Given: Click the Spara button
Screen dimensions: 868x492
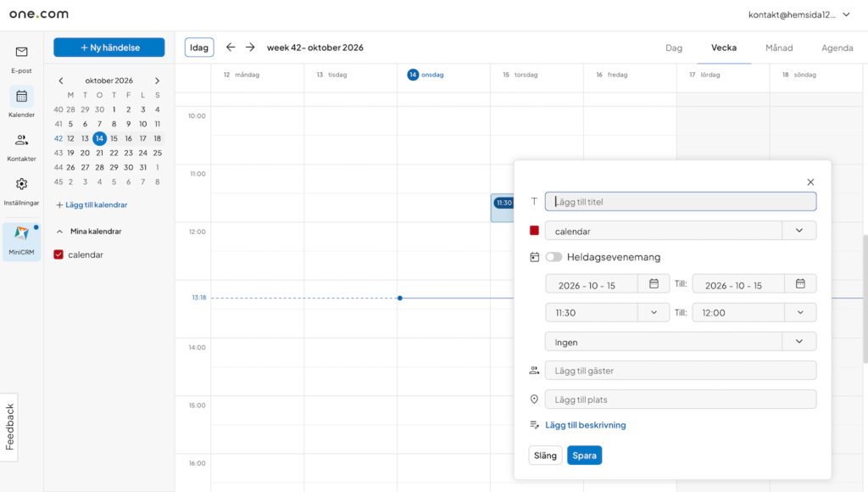Looking at the screenshot, I should point(584,456).
